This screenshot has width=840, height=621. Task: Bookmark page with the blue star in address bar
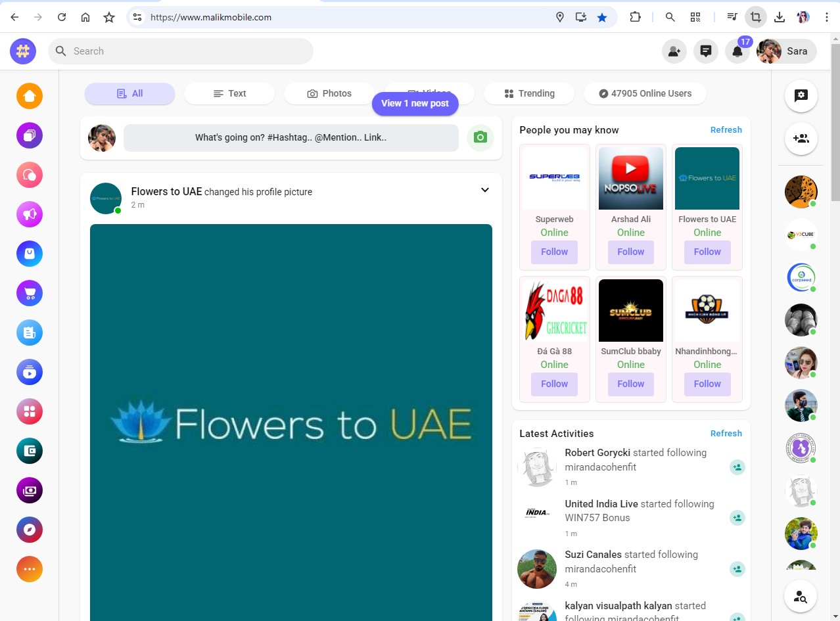[602, 17]
